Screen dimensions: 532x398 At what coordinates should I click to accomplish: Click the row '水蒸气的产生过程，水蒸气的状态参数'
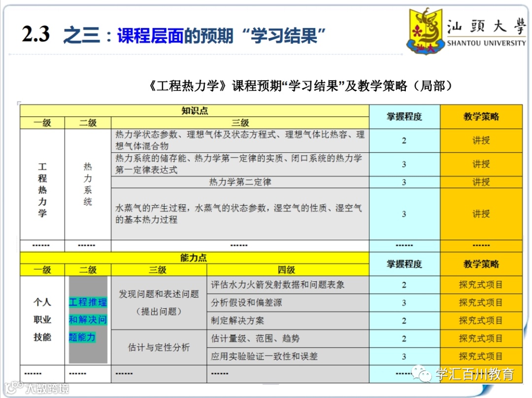tap(240, 214)
